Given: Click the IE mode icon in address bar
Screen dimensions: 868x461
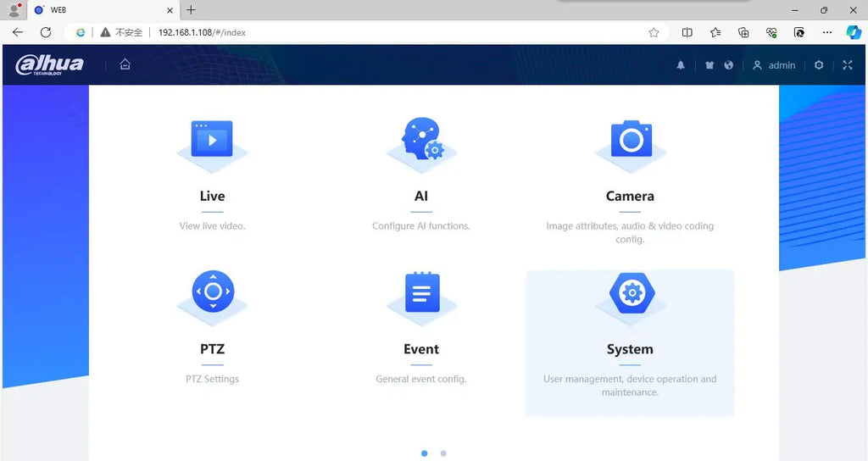Looking at the screenshot, I should [x=81, y=33].
